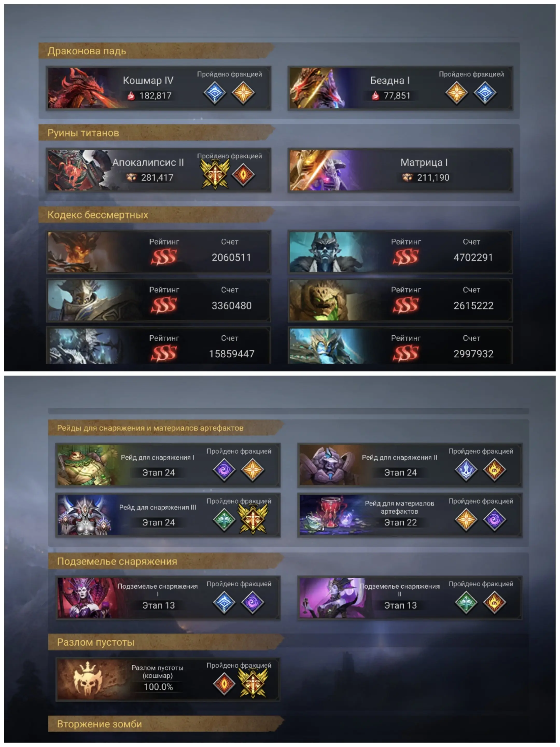Image resolution: width=560 pixels, height=747 pixels.
Task: Click the blue faction icon in Кошмар IV
Action: (x=215, y=93)
